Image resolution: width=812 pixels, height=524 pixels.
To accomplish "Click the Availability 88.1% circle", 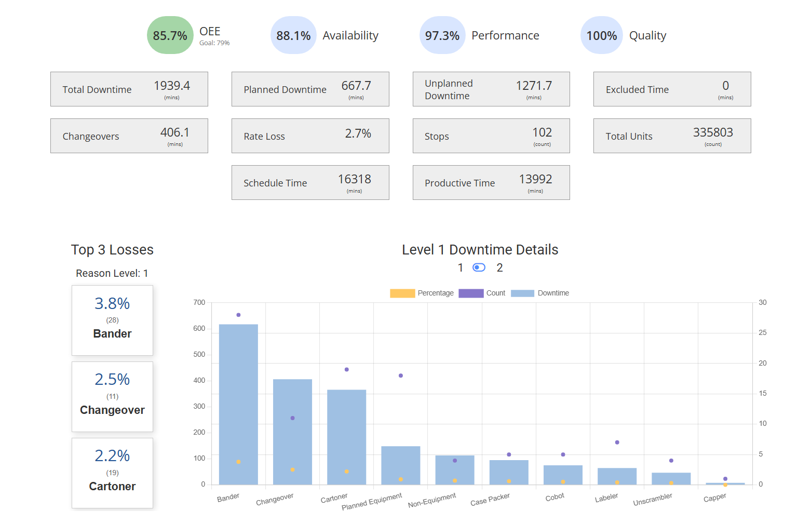I will point(293,35).
